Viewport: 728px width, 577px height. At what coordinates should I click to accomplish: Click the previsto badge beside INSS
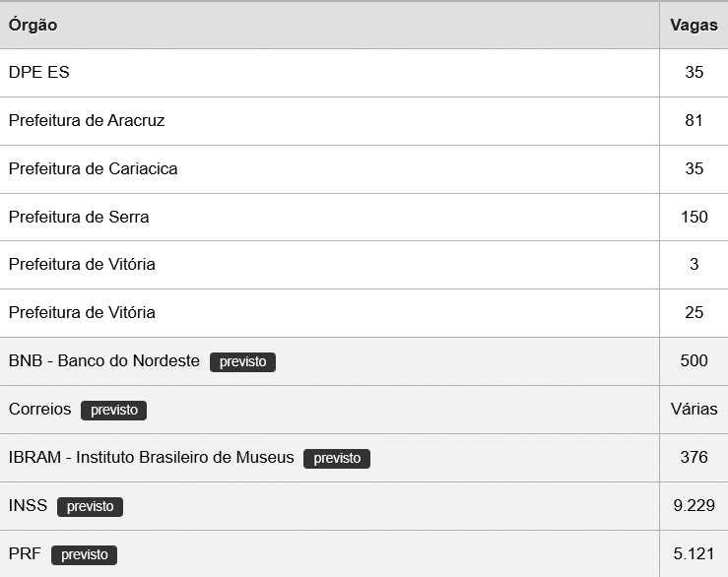[x=91, y=507]
